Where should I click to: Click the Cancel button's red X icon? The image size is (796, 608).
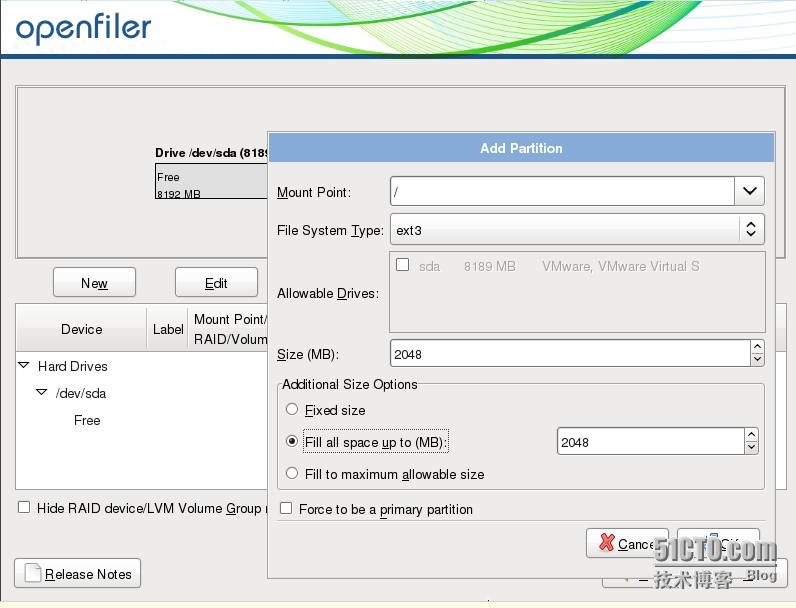[606, 544]
